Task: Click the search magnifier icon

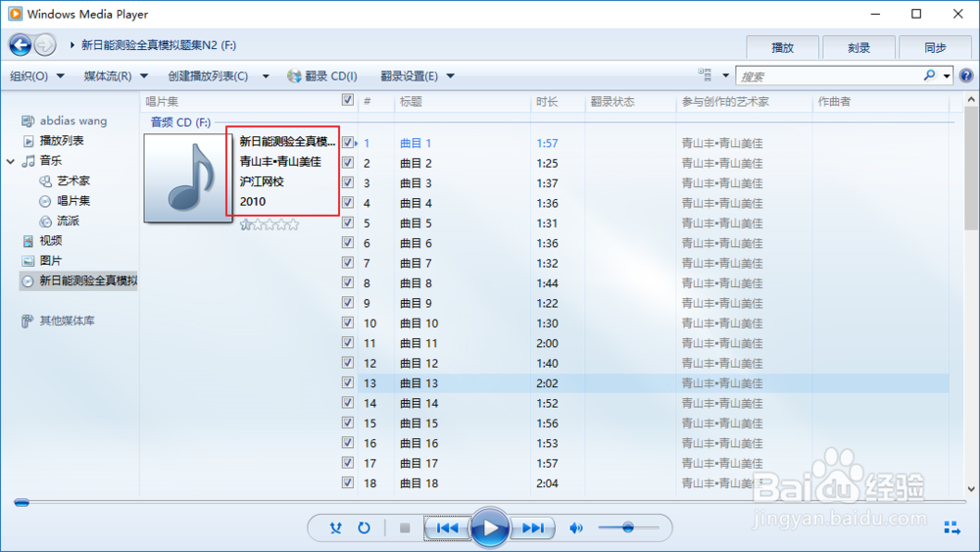Action: pos(929,75)
